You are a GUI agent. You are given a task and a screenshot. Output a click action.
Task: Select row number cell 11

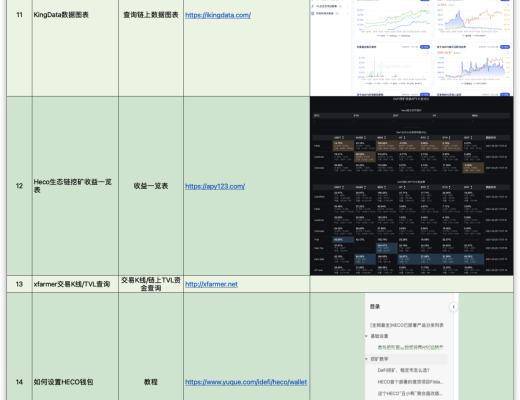[19, 48]
